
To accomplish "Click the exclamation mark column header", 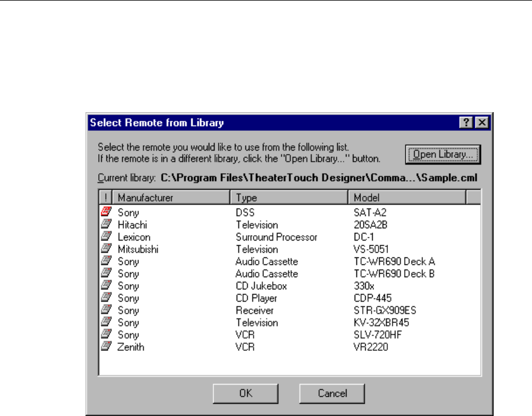I will 105,198.
